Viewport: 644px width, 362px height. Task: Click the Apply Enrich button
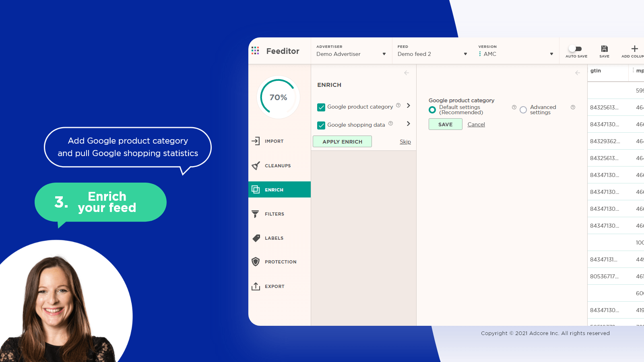click(x=342, y=142)
